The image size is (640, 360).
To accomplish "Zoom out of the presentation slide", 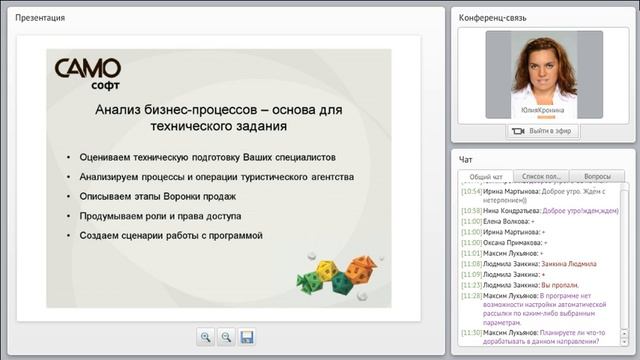I will point(226,337).
